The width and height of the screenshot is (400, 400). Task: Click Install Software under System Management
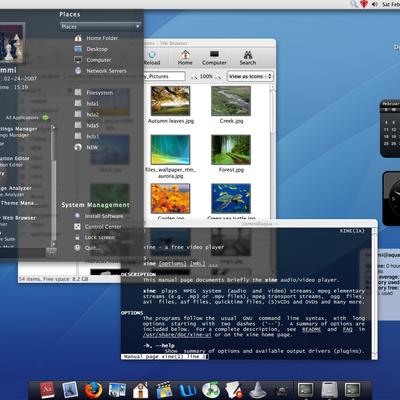pyautogui.click(x=99, y=216)
